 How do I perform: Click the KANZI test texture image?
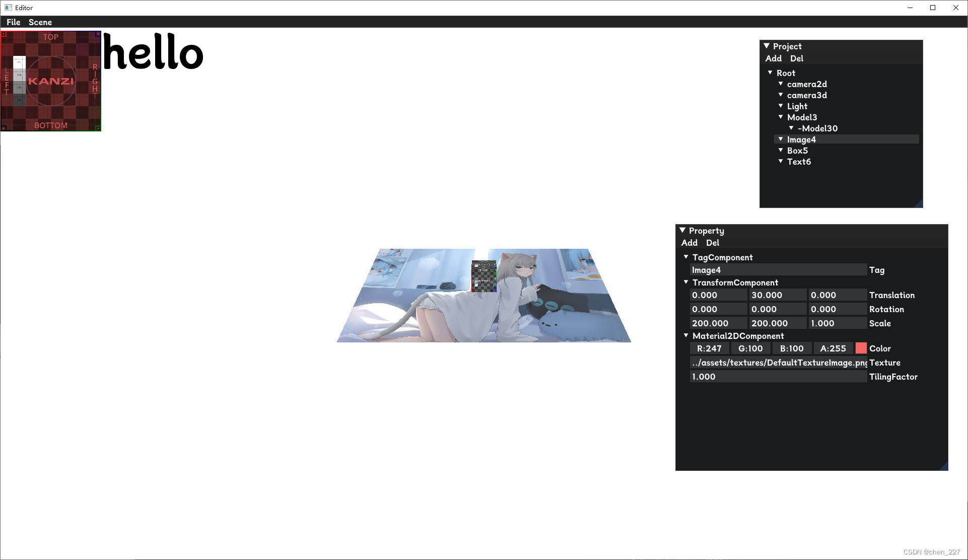pyautogui.click(x=51, y=81)
